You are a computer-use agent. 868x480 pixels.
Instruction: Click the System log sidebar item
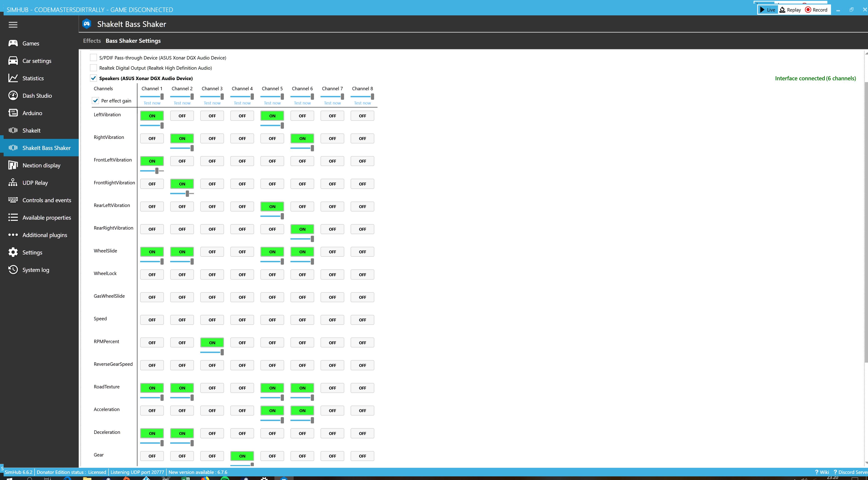click(x=35, y=270)
